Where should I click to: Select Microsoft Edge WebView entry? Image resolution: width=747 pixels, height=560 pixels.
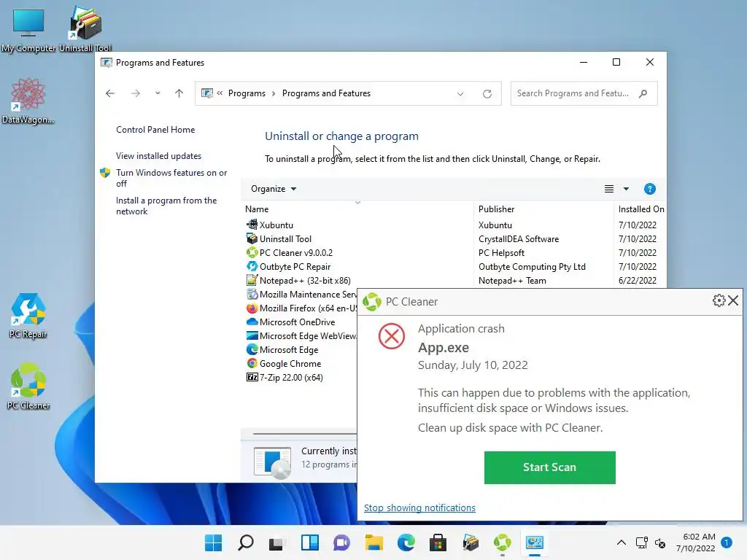click(301, 335)
